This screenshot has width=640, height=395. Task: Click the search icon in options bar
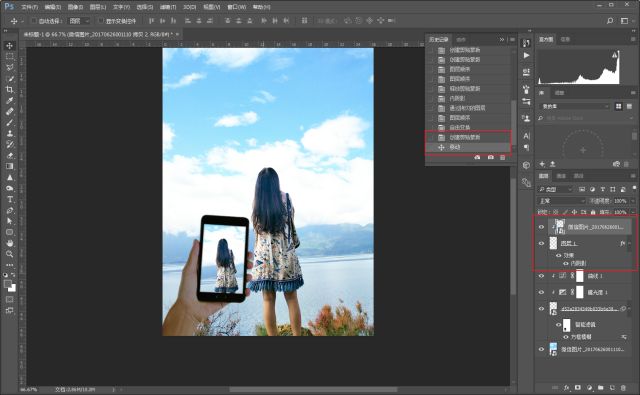(x=610, y=20)
